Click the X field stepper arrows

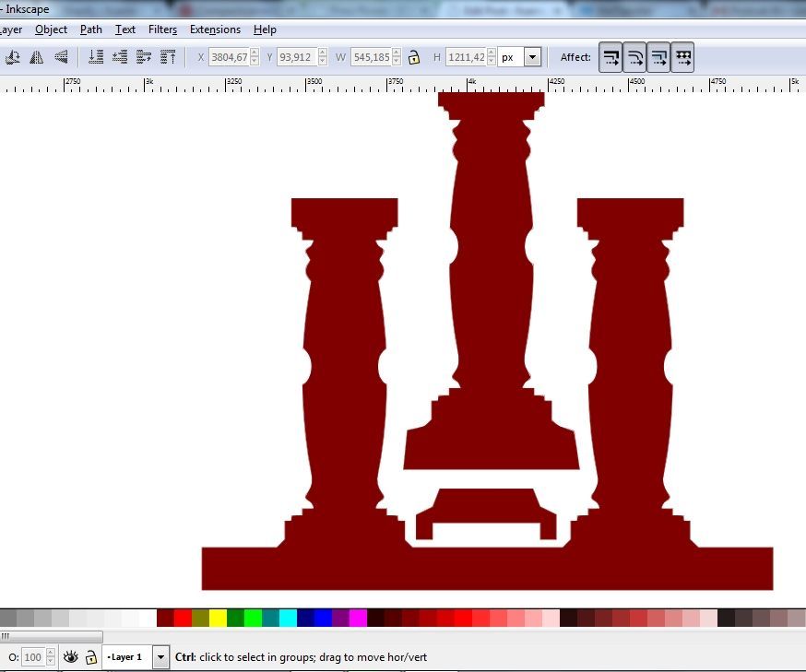pyautogui.click(x=255, y=57)
